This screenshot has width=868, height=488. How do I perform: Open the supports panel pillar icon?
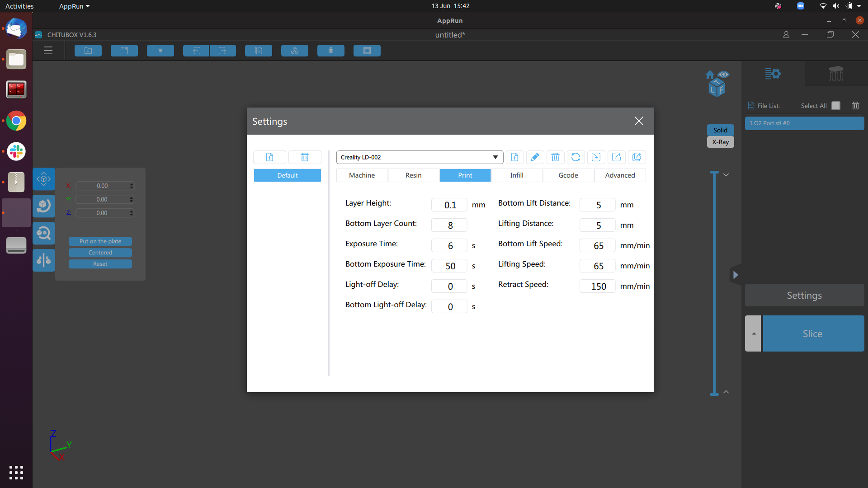836,74
